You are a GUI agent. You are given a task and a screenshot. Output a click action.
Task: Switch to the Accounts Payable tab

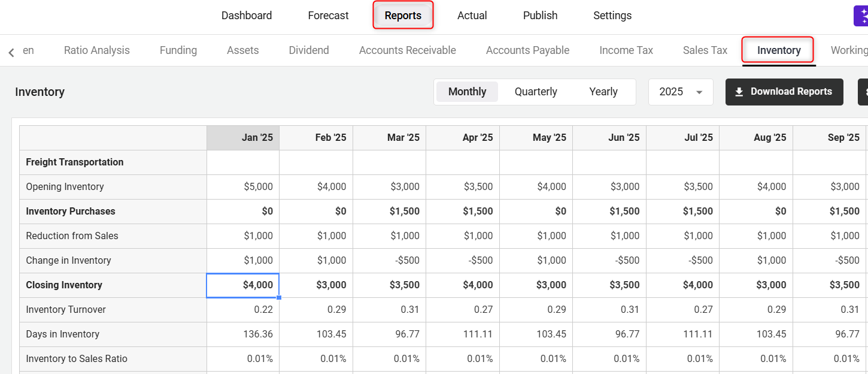(527, 50)
